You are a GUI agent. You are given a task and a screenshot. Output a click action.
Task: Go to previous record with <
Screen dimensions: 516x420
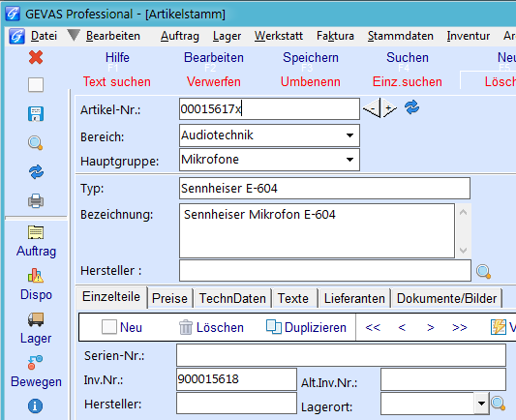[x=402, y=327]
